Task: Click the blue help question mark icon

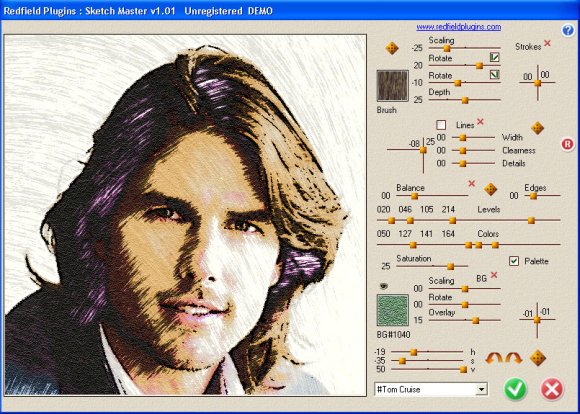Action: (x=568, y=30)
